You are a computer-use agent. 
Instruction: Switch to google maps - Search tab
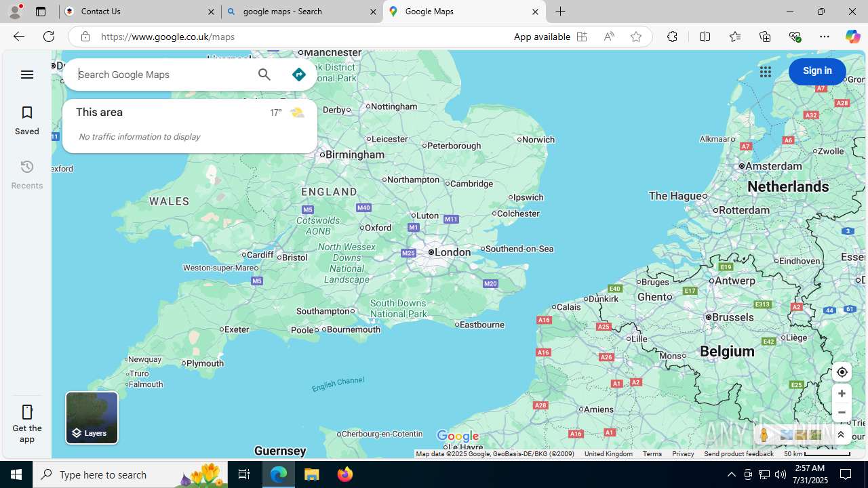point(302,12)
